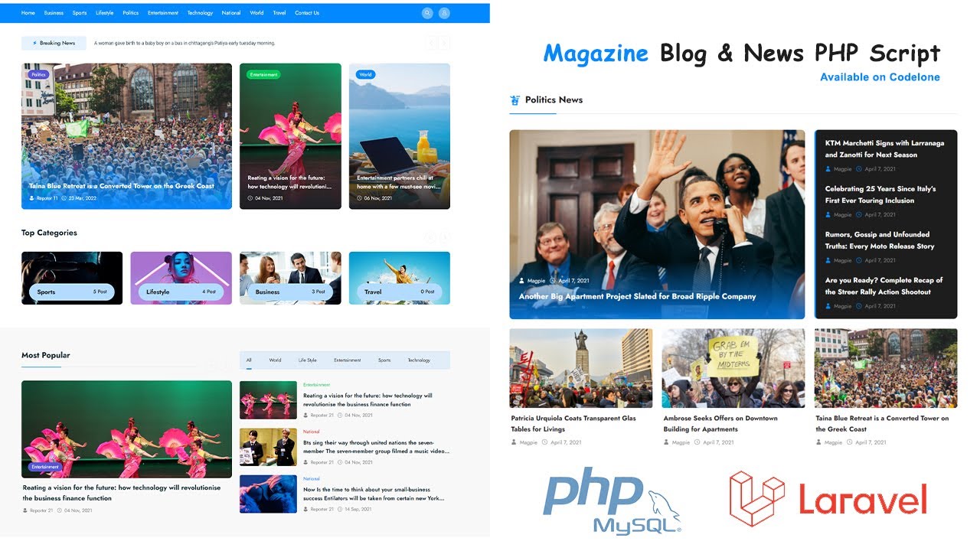Click the Laravel logo
Image resolution: width=980 pixels, height=551 pixels.
pyautogui.click(x=828, y=499)
